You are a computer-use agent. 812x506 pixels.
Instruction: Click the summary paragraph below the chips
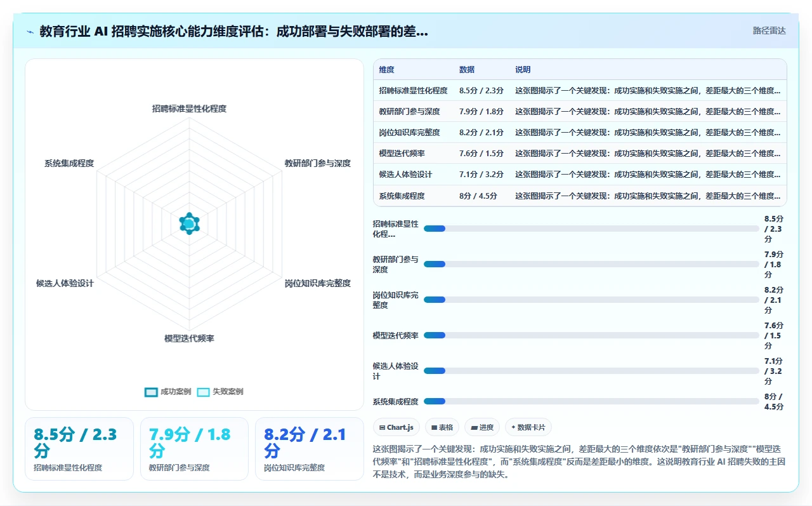tap(579, 461)
